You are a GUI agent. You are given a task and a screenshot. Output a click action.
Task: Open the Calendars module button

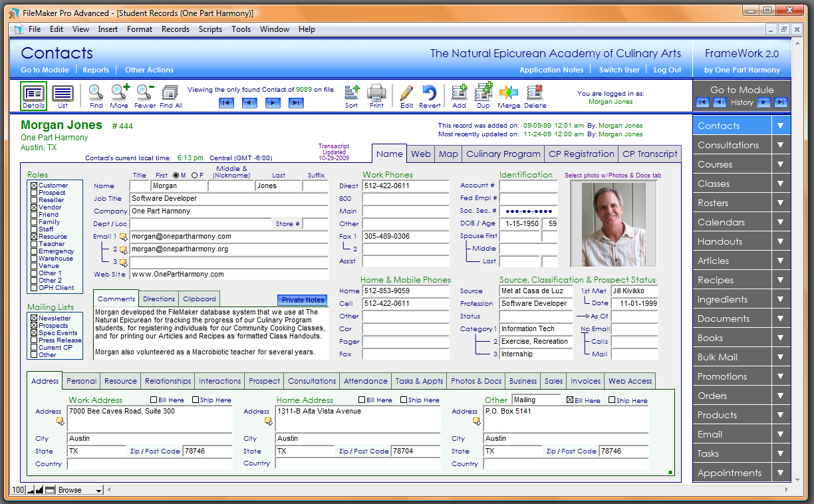coord(732,222)
